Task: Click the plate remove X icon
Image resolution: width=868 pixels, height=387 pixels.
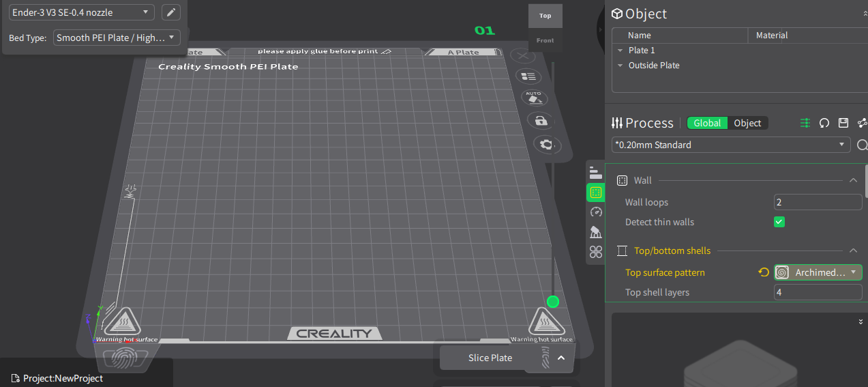Action: pos(522,55)
